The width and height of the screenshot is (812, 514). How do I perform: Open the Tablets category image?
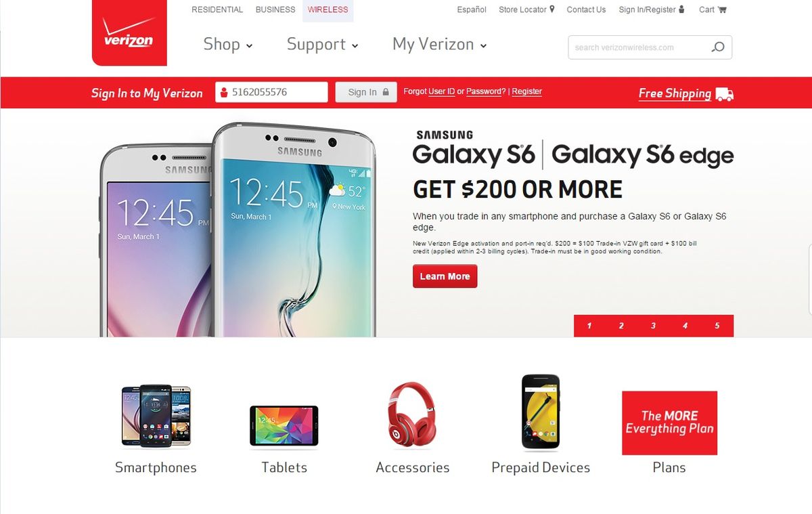click(284, 425)
